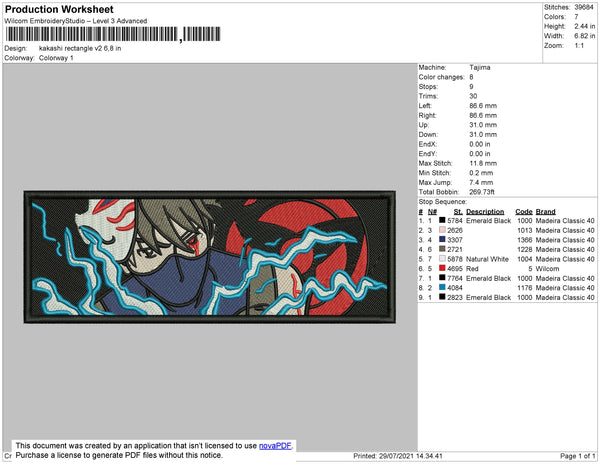Select the black swatch for stop 7 (7764)

coord(442,278)
